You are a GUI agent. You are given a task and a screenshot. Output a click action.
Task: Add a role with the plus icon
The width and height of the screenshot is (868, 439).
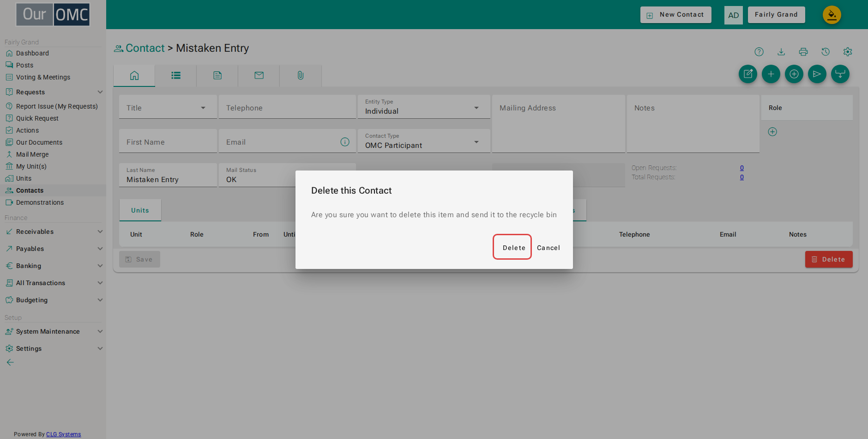click(772, 132)
